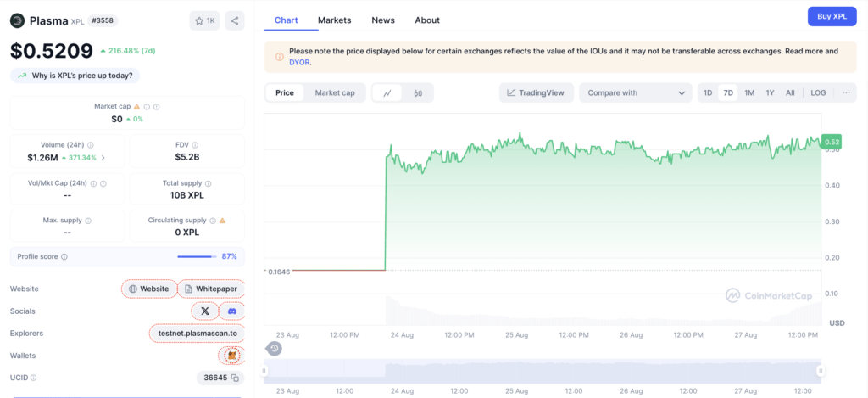This screenshot has width=868, height=398.
Task: Switch chart to line view
Action: pyautogui.click(x=387, y=93)
